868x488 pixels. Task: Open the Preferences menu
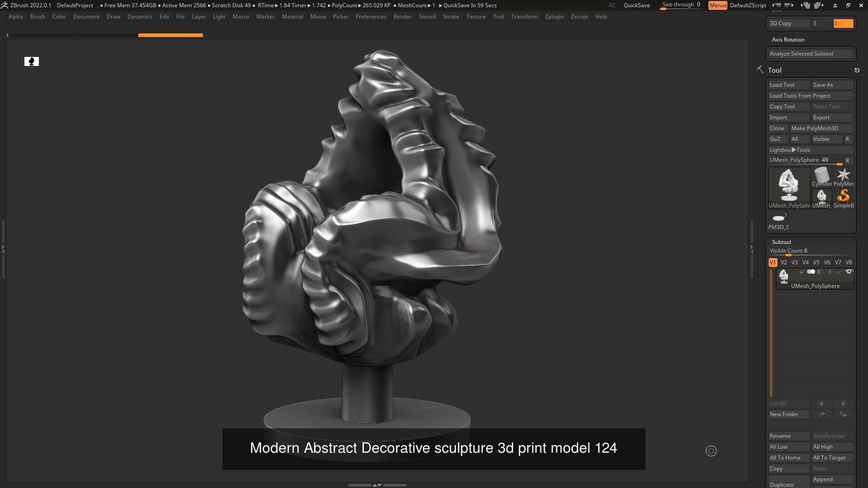(x=371, y=17)
